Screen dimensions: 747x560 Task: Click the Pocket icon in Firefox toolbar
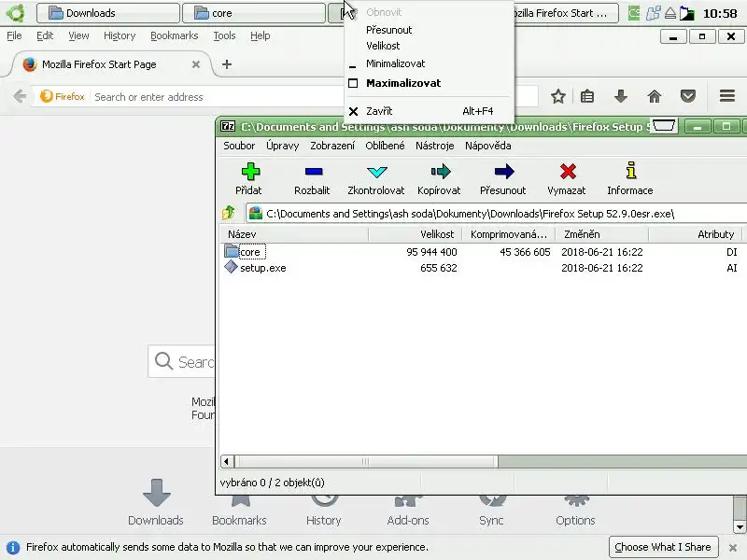[x=688, y=97]
